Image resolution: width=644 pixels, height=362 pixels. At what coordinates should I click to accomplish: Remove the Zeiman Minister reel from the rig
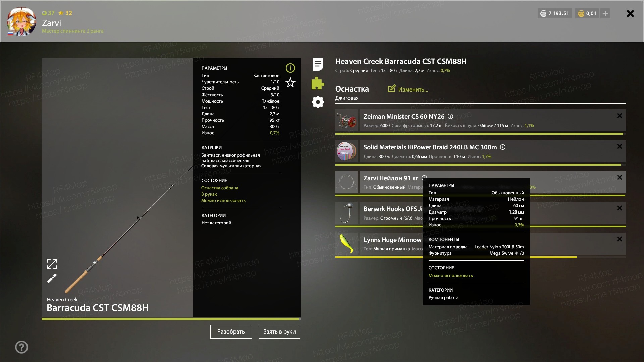coord(619,116)
